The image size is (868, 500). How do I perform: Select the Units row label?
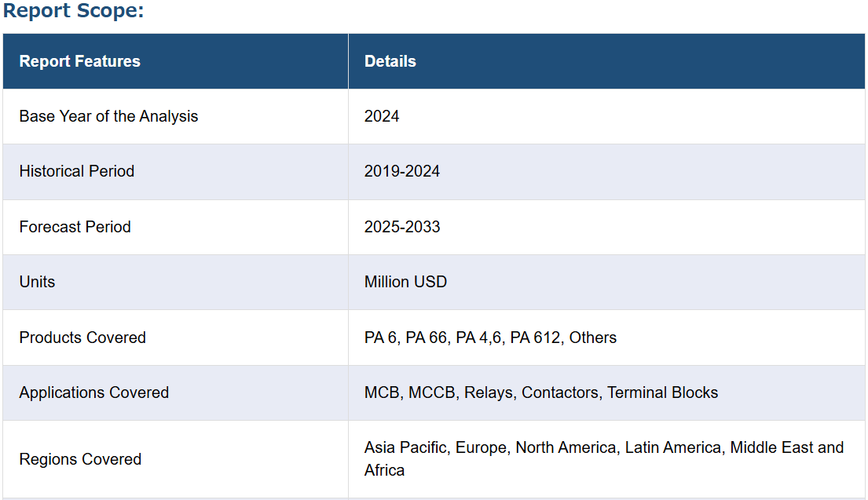tap(37, 282)
